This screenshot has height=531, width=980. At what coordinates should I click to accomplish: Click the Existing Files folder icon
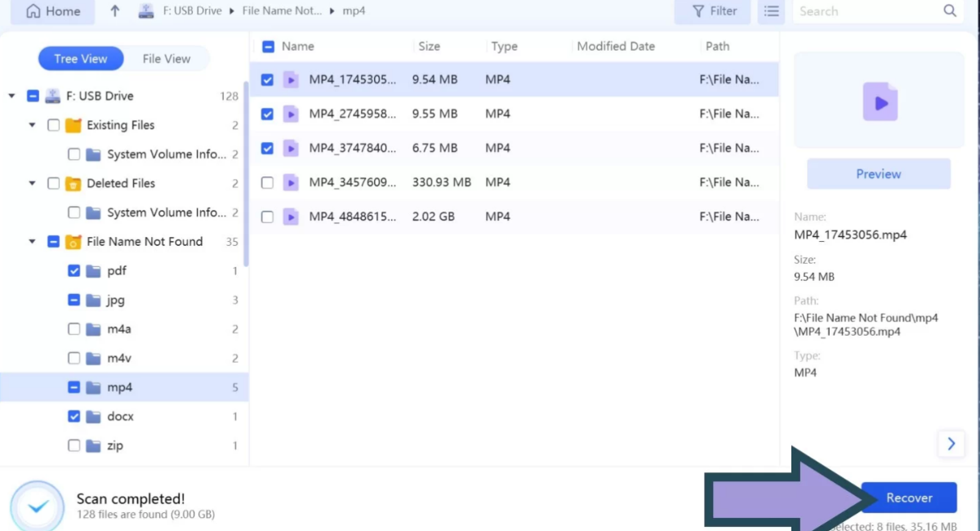73,125
